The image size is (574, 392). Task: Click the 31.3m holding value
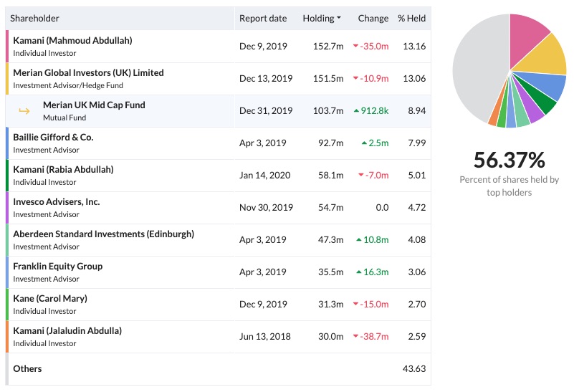[331, 304]
